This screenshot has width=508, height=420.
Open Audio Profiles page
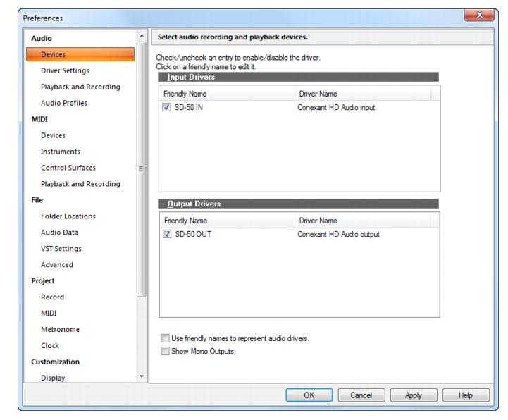point(64,103)
